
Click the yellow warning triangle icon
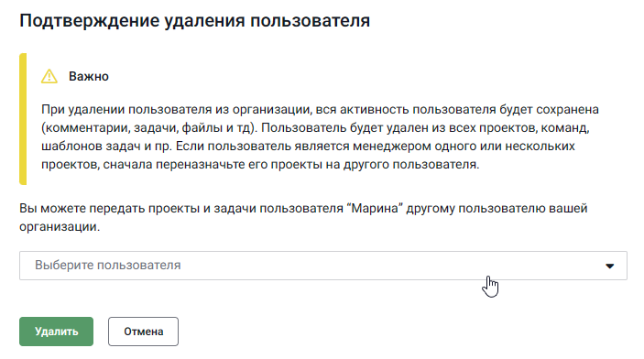click(x=49, y=76)
